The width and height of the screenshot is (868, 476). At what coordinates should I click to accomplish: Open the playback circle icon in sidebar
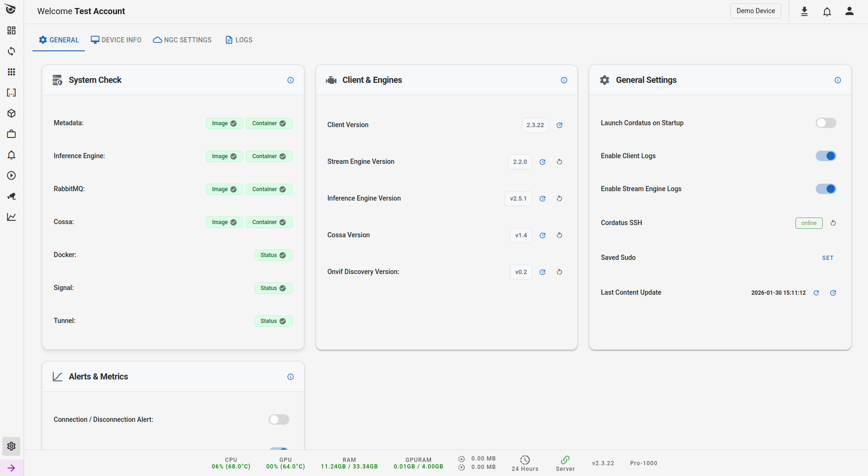pos(11,175)
